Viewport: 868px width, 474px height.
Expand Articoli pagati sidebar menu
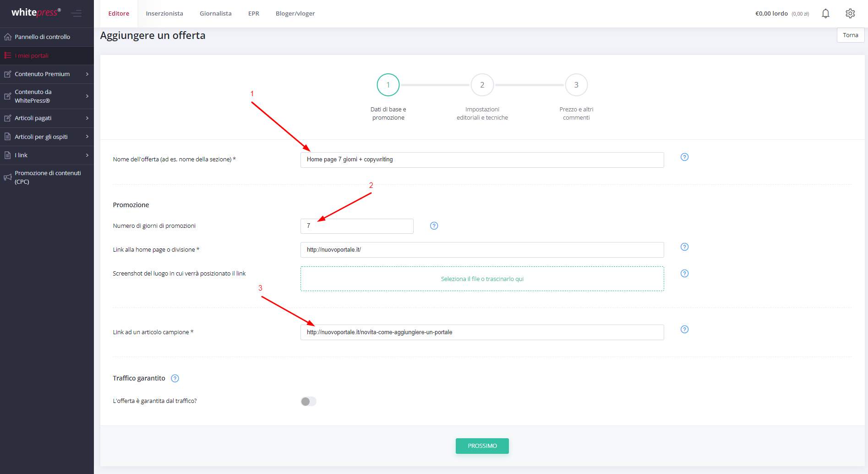click(x=47, y=118)
